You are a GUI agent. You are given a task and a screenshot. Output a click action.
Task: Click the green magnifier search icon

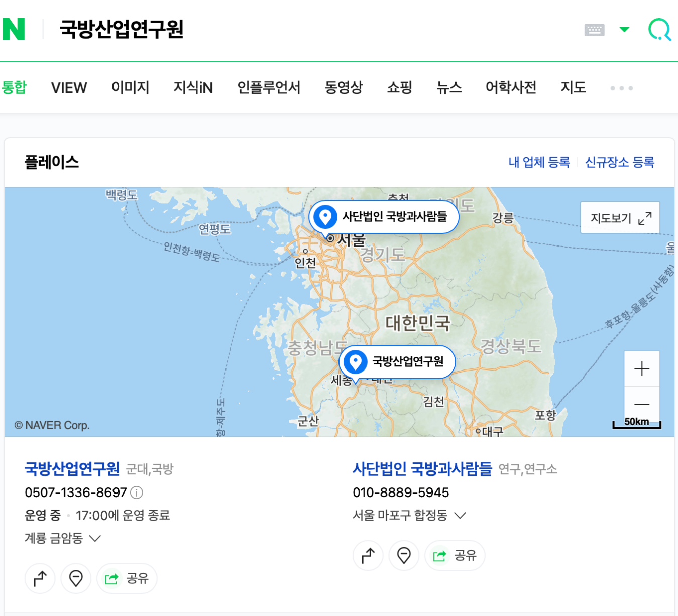coord(660,30)
